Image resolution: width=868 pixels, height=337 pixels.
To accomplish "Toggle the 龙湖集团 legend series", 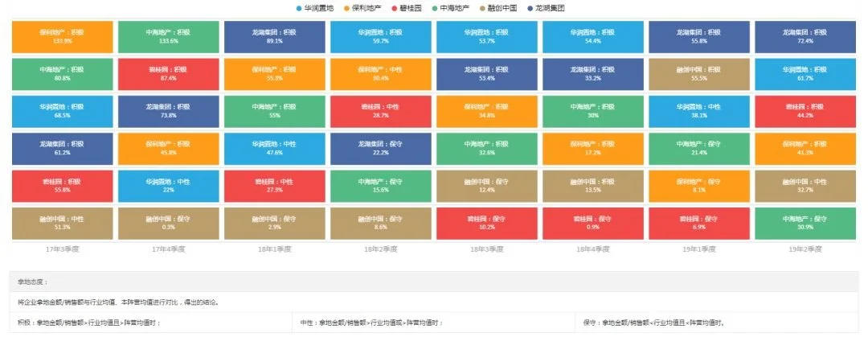I will pyautogui.click(x=545, y=8).
